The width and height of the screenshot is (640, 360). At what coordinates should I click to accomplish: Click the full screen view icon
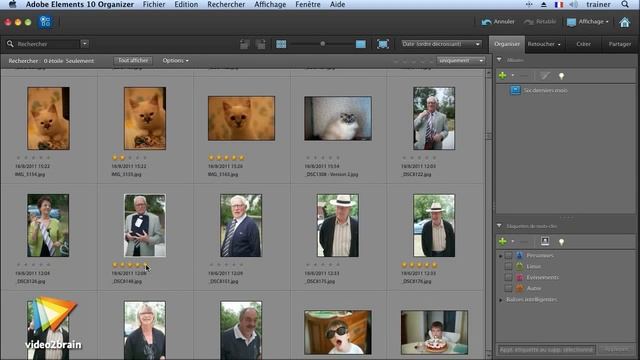point(383,44)
